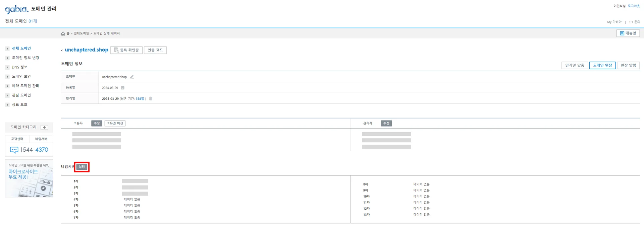This screenshot has width=644, height=227.
Task: Expand the 도메인 보안 sidebar chevron
Action: tap(7, 77)
